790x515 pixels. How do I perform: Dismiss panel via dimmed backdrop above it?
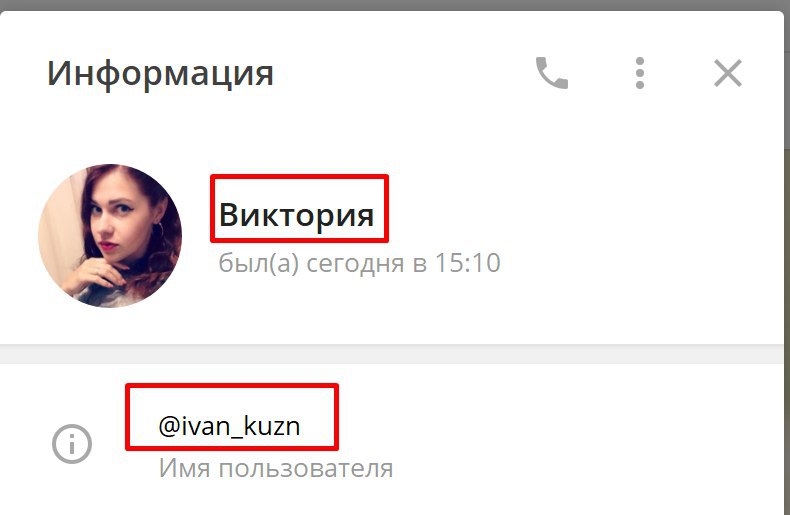coord(395,5)
